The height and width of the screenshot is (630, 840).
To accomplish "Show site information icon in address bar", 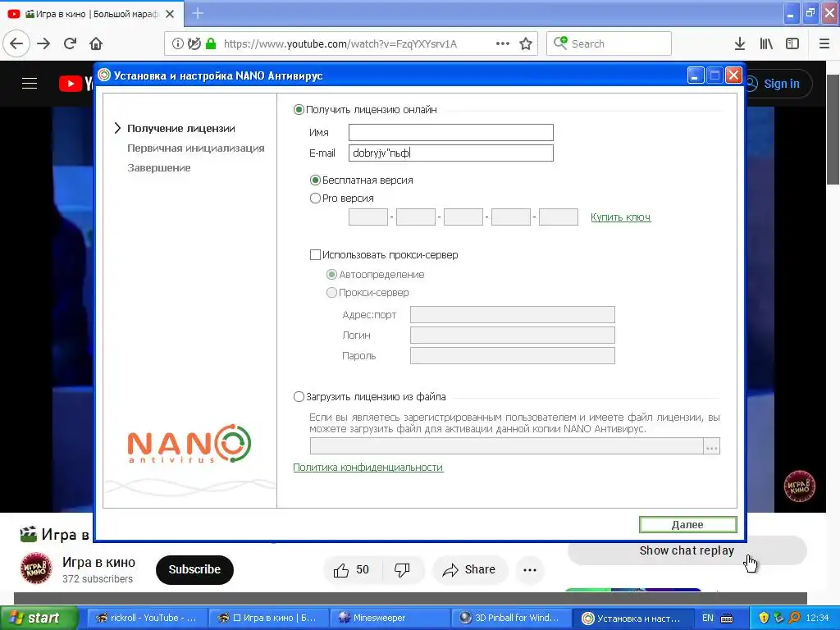I will coord(177,44).
